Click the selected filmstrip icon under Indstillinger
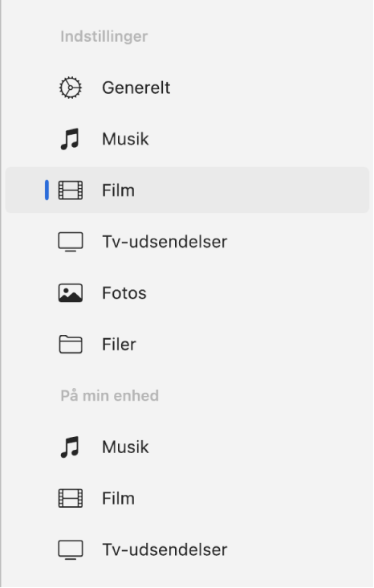 (x=71, y=190)
